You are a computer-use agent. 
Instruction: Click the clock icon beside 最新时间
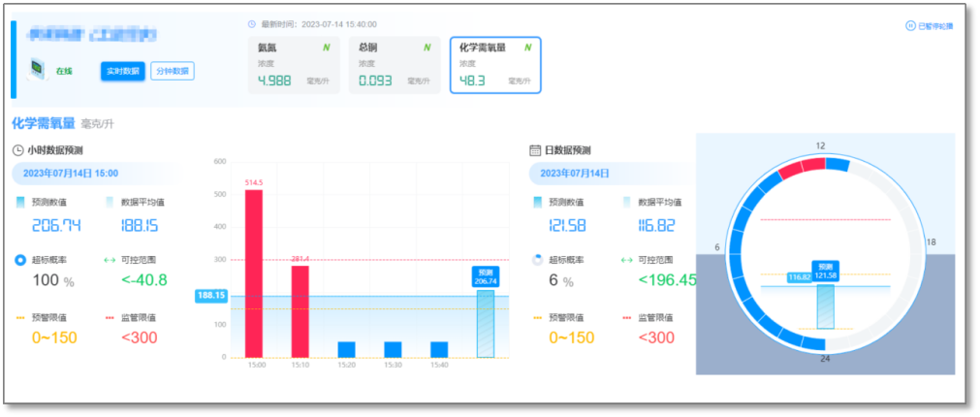252,24
